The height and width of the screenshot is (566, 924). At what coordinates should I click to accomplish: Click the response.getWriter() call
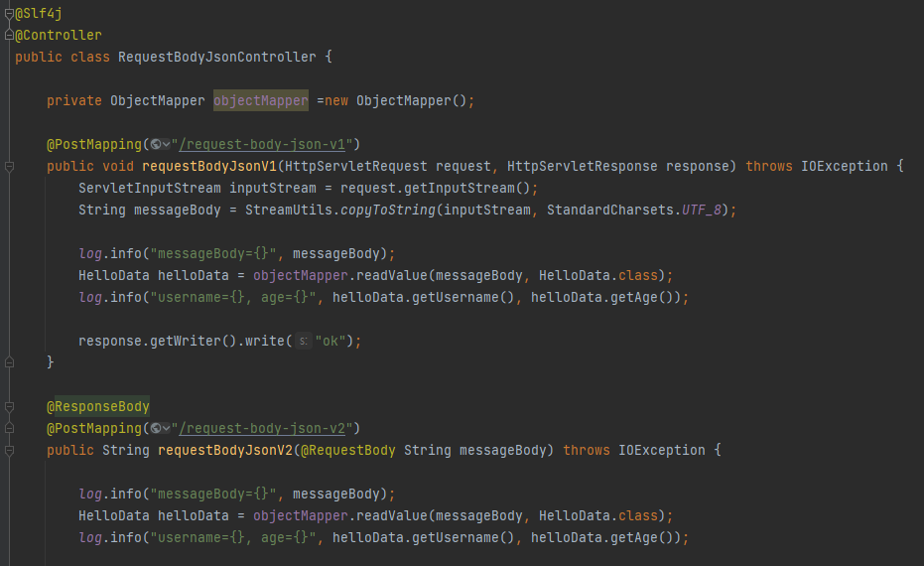[x=158, y=342]
